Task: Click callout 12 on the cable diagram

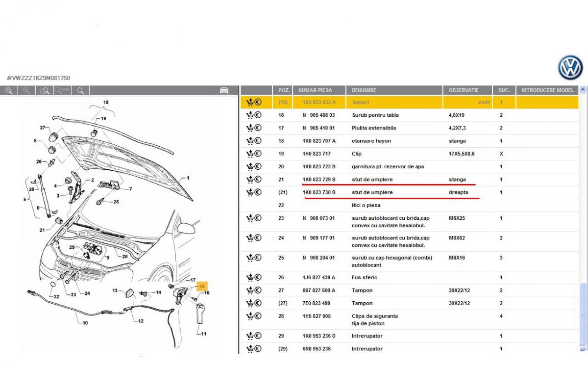Action: pos(141,321)
